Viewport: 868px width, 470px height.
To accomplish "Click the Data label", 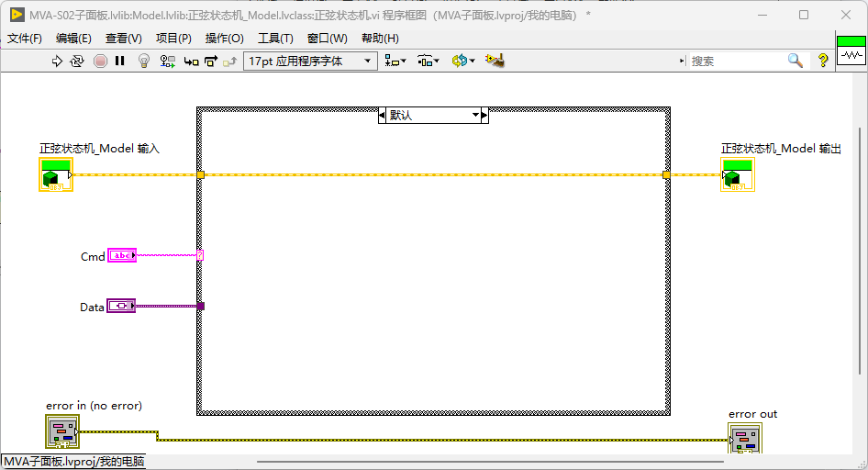I will click(x=92, y=308).
